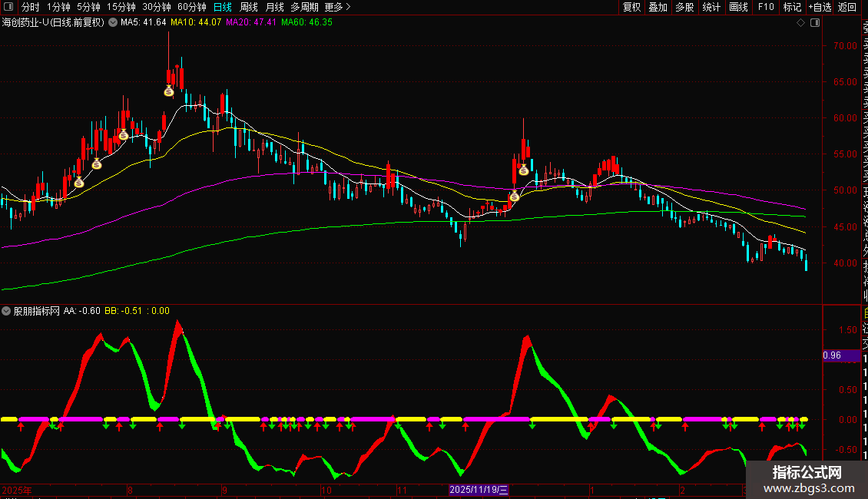Open the 多股 multi-stock view
The height and width of the screenshot is (499, 868).
click(684, 7)
